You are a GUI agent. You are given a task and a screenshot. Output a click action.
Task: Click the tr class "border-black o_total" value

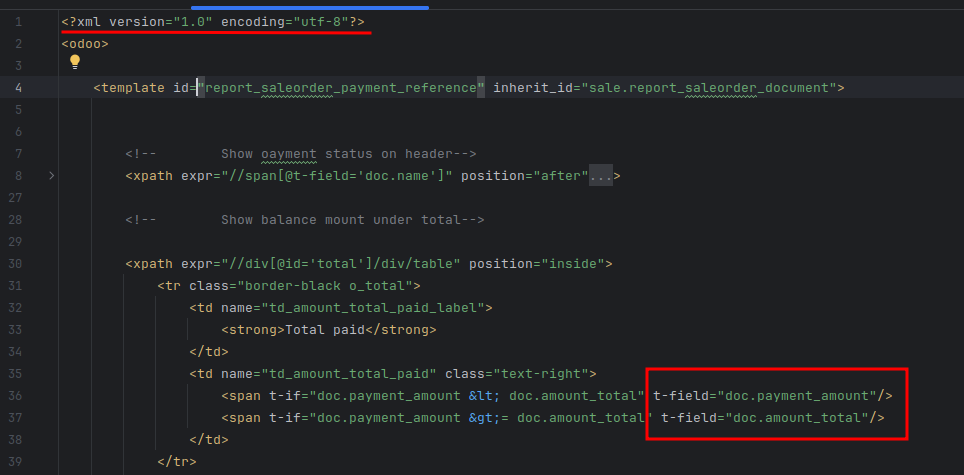point(325,286)
